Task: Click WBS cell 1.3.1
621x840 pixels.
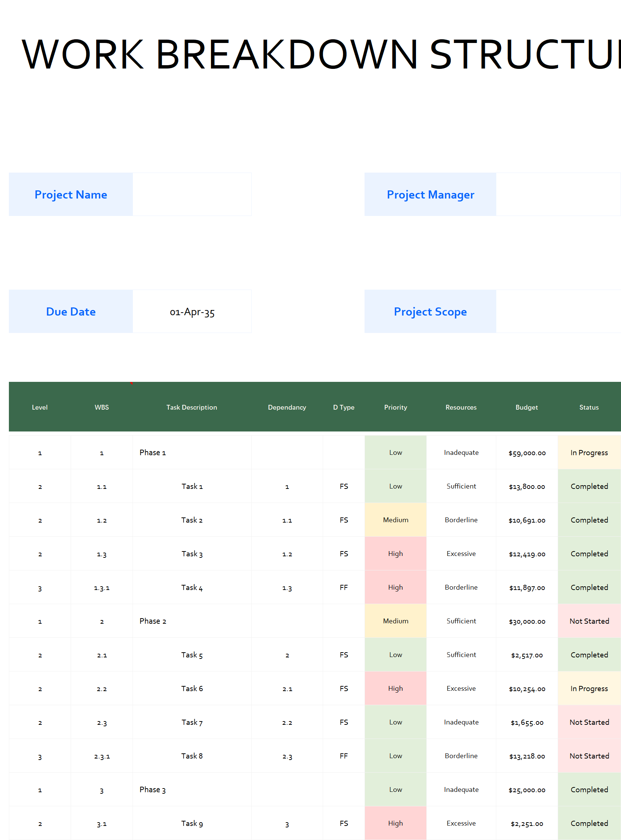Action: pyautogui.click(x=102, y=587)
